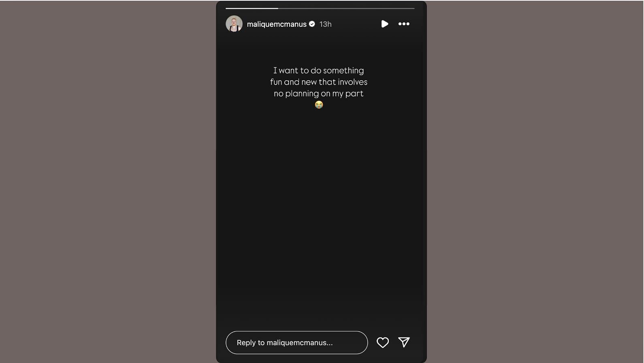644x363 pixels.
Task: Click the blue verified badge
Action: (x=312, y=24)
